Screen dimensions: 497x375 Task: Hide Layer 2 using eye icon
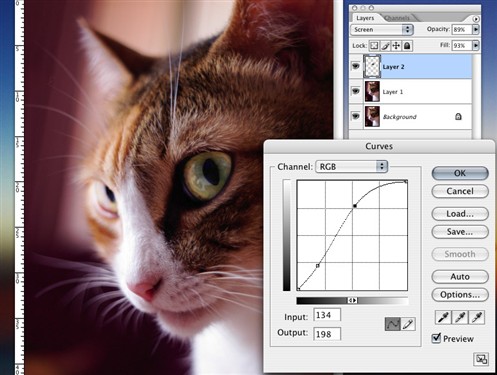356,66
